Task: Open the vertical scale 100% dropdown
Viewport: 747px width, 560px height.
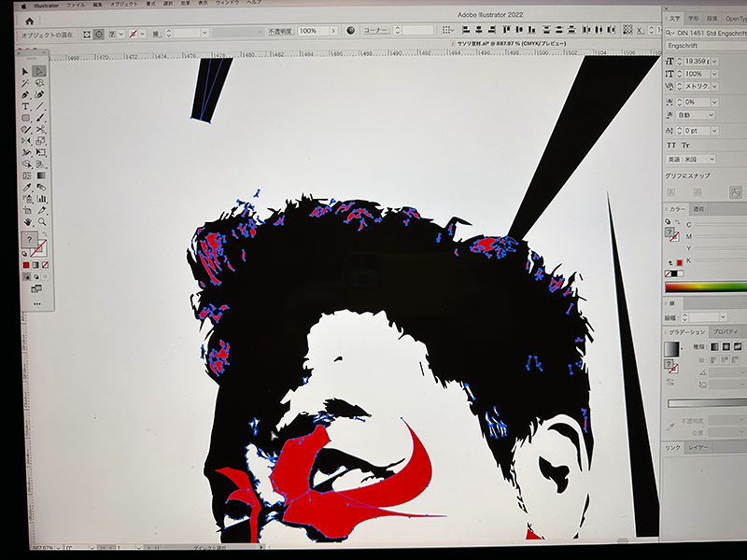Action: (714, 74)
